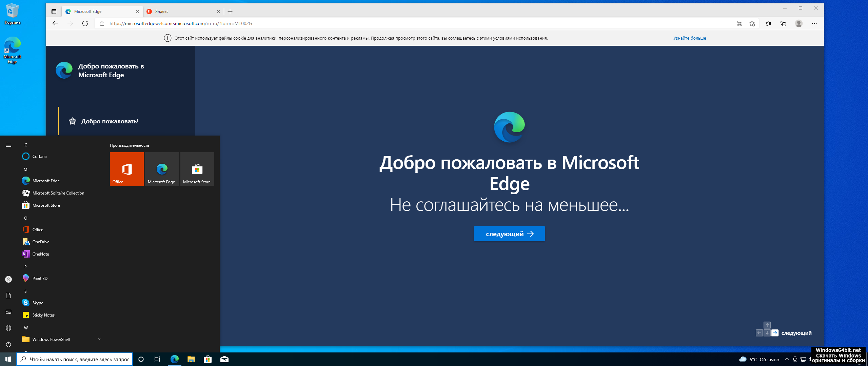
Task: Launch Paint 3D from app list
Action: coord(40,279)
